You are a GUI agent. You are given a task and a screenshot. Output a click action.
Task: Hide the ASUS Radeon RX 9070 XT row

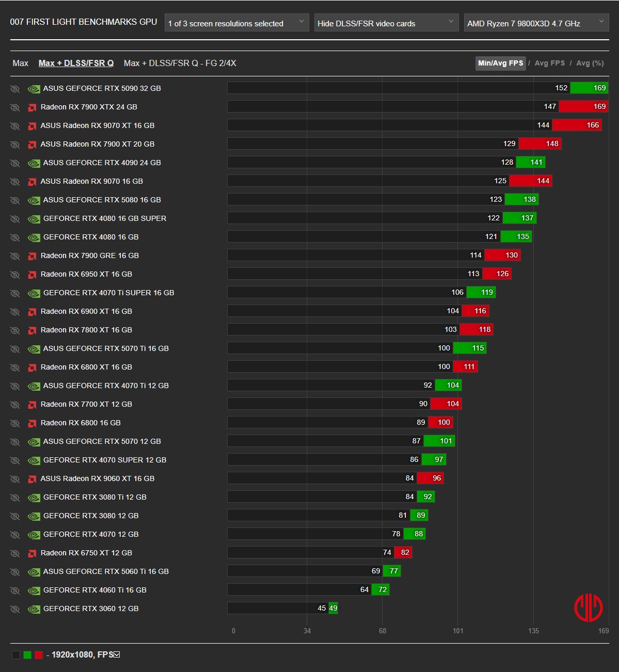(x=15, y=126)
